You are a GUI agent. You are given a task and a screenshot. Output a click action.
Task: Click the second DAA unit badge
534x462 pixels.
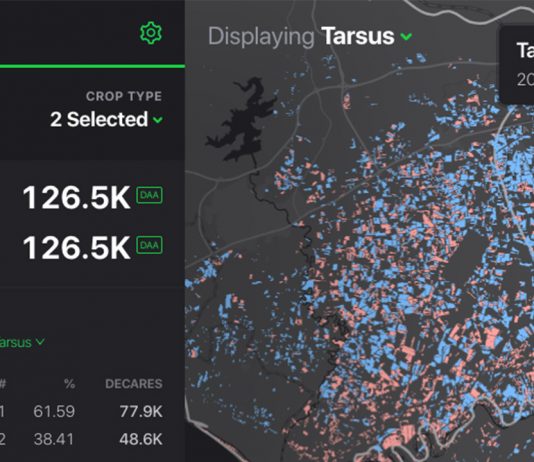[x=149, y=245]
